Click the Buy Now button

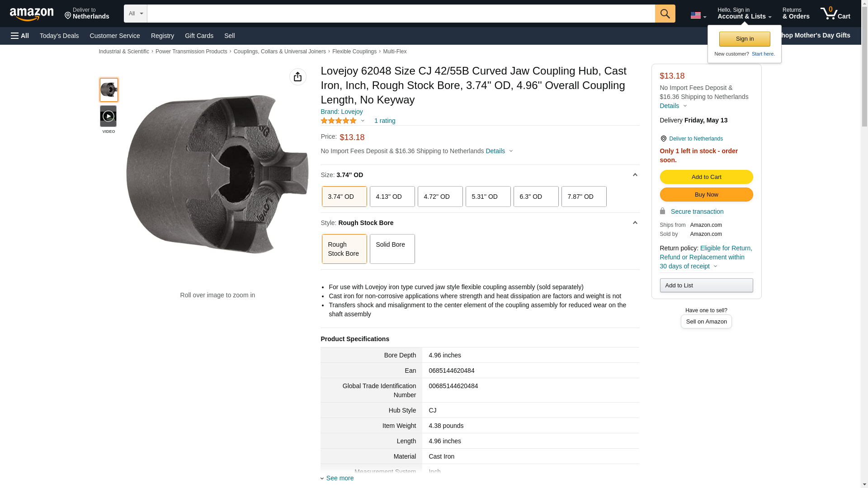click(x=706, y=194)
